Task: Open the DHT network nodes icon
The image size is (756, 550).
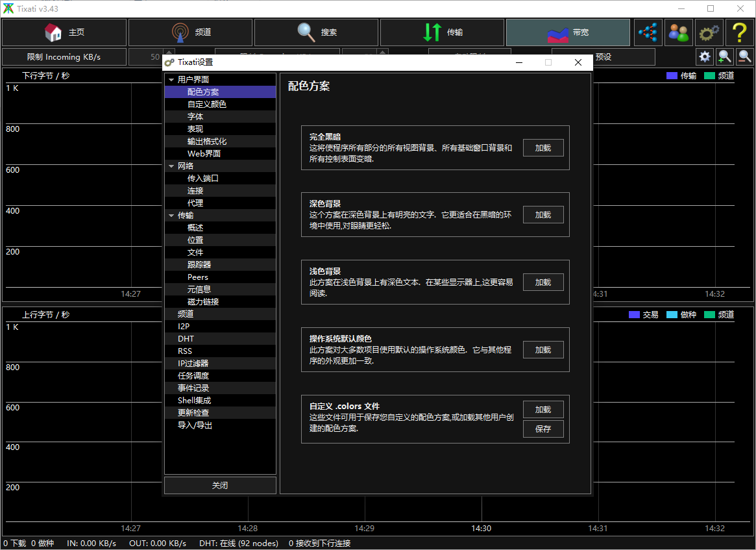Action: pos(648,32)
